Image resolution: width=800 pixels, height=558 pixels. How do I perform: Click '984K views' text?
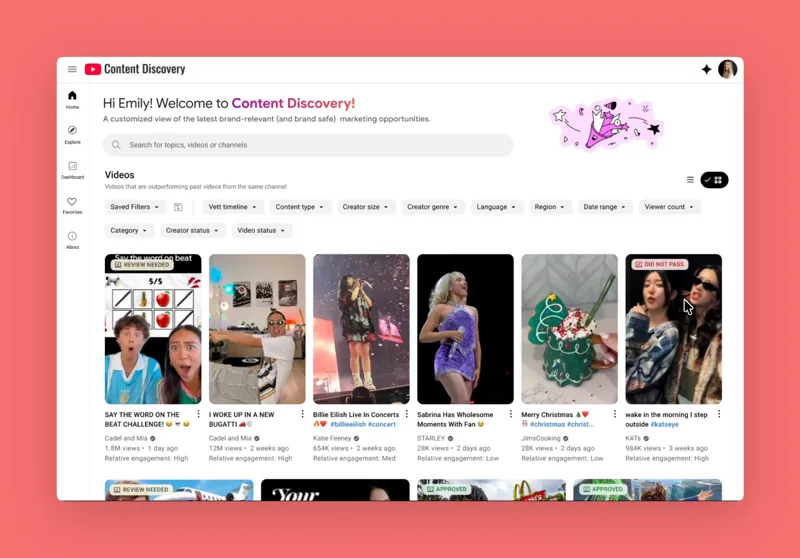pos(643,448)
